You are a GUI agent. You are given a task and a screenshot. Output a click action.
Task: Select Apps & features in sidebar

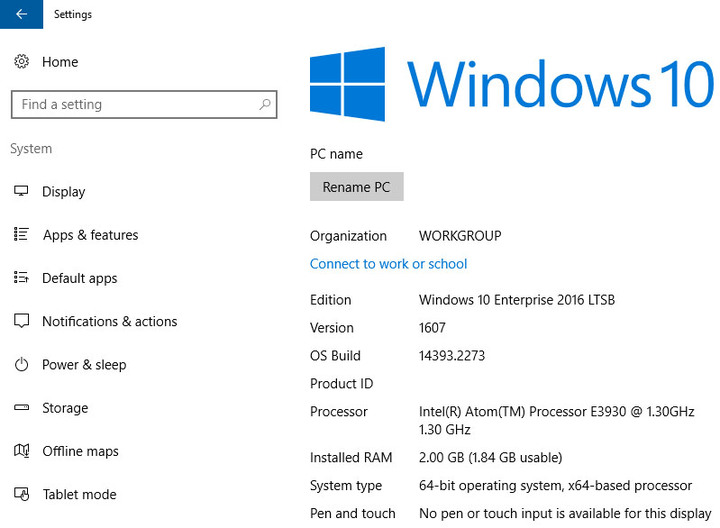[x=90, y=235]
